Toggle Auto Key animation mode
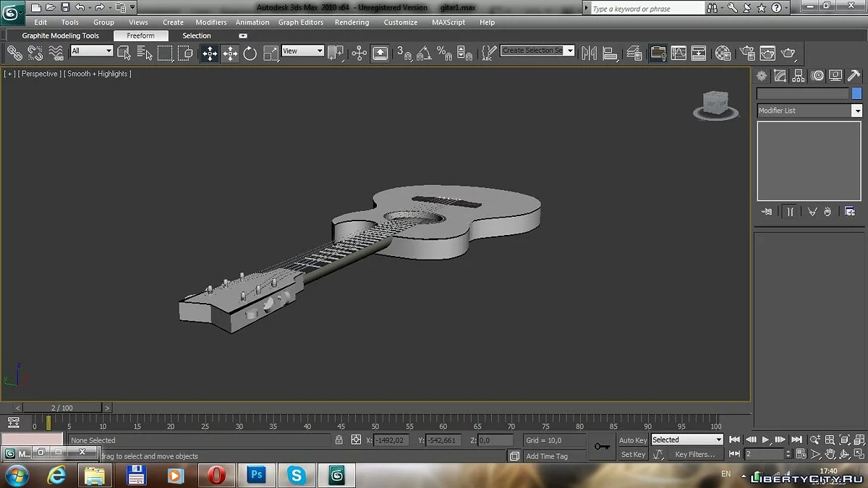Screen dimensions: 868x488 tap(633, 440)
